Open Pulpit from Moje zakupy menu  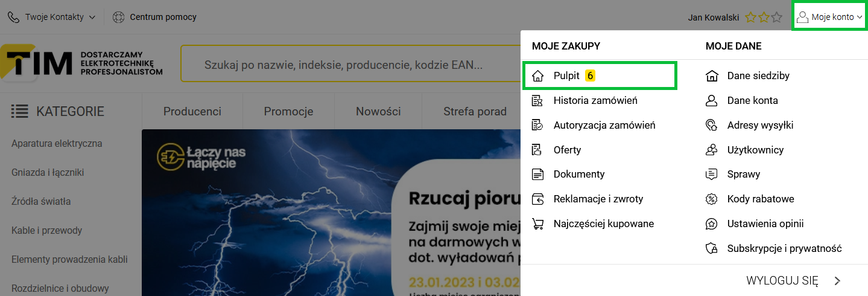600,76
